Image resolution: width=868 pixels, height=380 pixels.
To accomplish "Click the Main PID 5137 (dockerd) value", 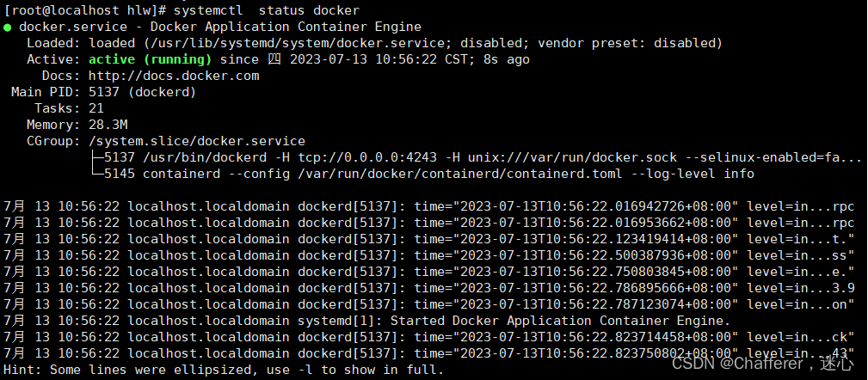I will [x=142, y=92].
